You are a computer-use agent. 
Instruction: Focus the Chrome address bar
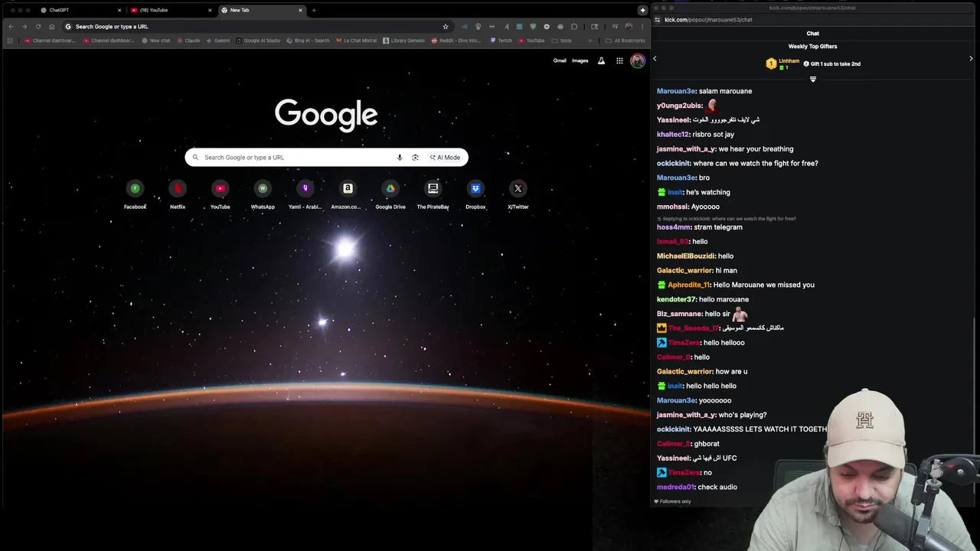tap(256, 27)
